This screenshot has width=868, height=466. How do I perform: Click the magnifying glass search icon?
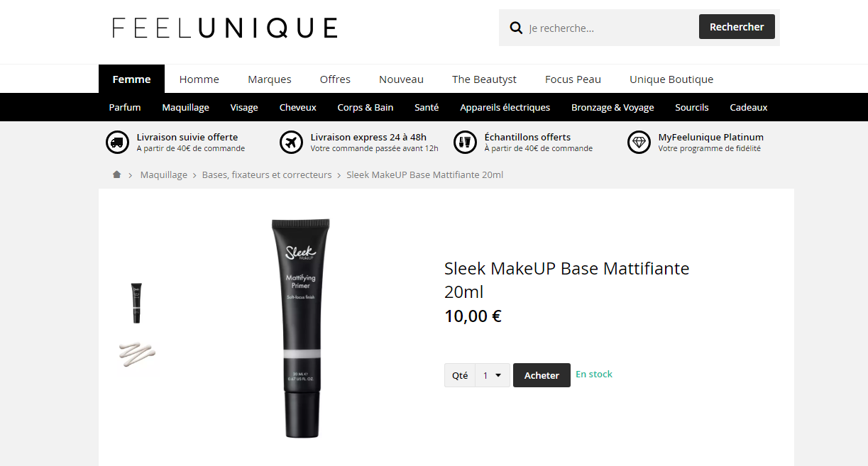point(516,28)
